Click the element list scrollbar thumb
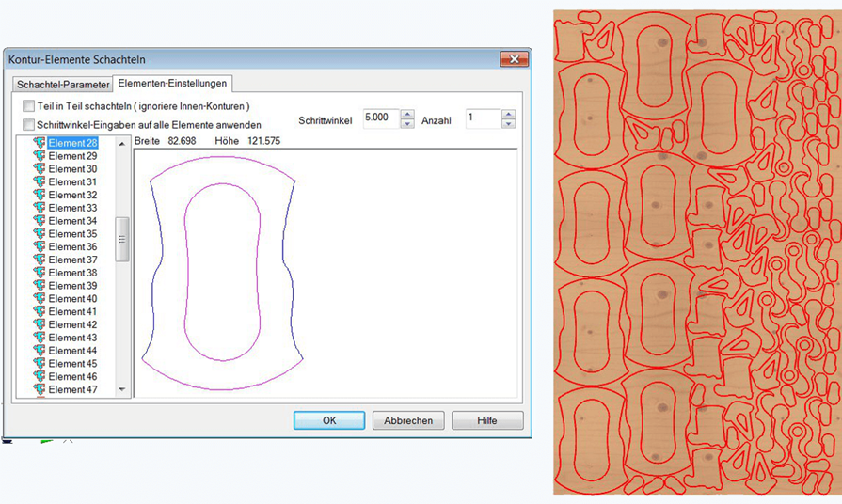The width and height of the screenshot is (842, 504). (x=122, y=240)
